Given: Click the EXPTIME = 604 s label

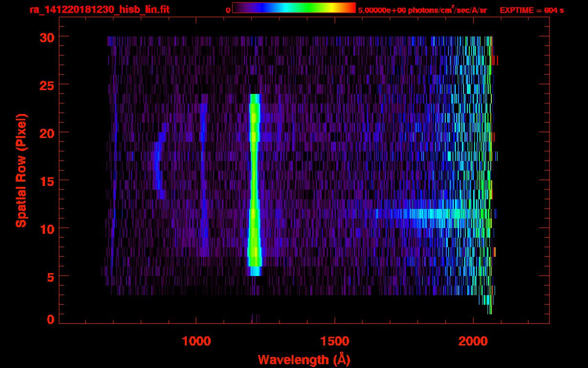Looking at the screenshot, I should (531, 10).
